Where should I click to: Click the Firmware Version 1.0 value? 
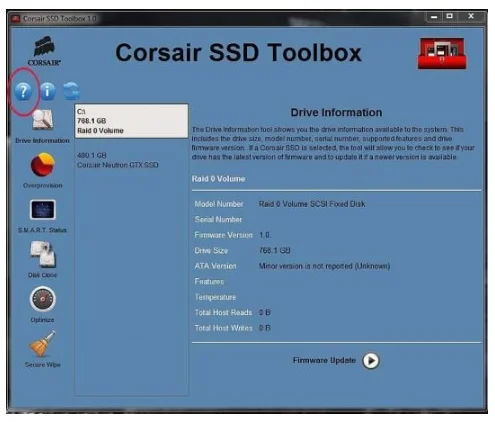(264, 235)
